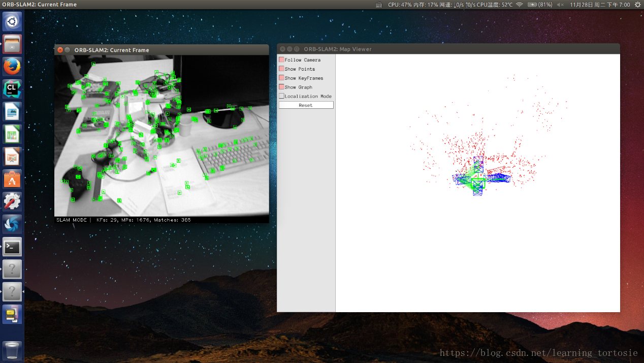Click the keyboard input method indicator

(379, 5)
